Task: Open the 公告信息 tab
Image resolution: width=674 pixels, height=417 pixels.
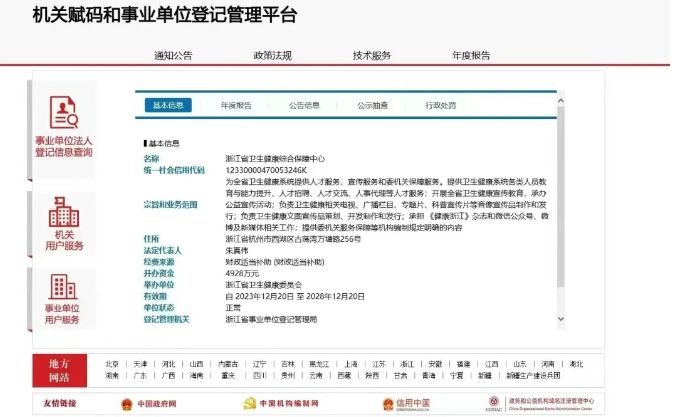Action: (x=304, y=104)
